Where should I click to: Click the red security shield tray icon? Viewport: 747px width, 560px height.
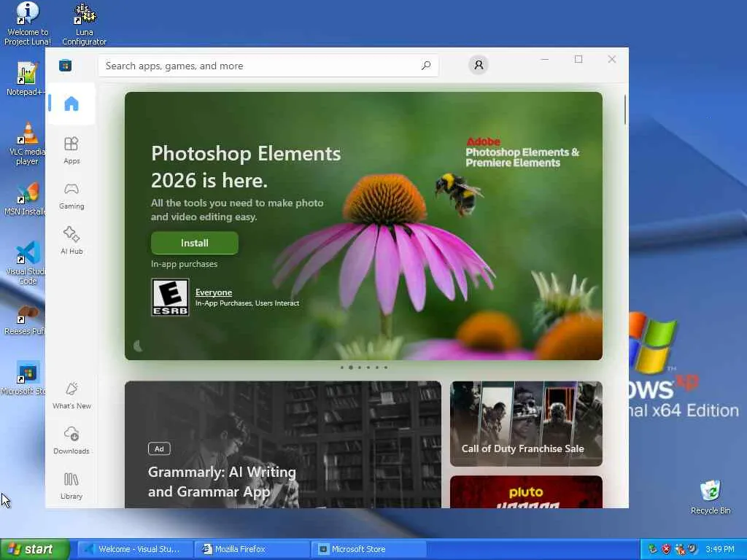tap(666, 549)
